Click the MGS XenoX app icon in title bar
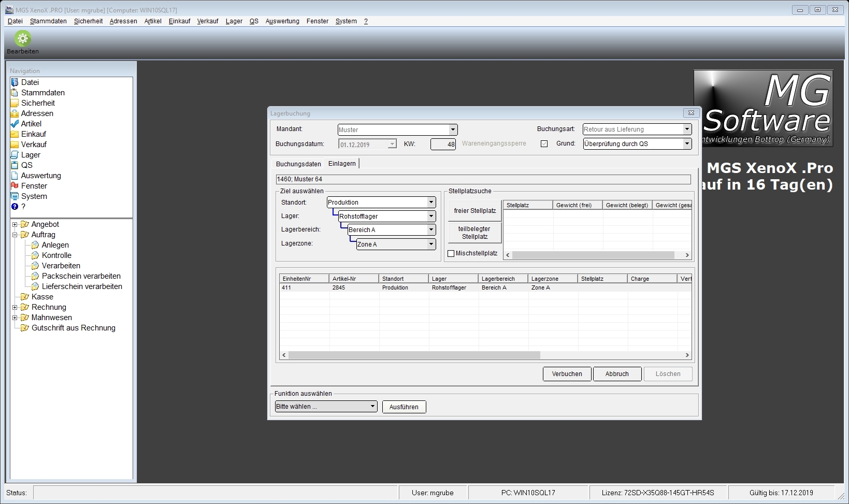Screen dimensions: 849x504 9,10
